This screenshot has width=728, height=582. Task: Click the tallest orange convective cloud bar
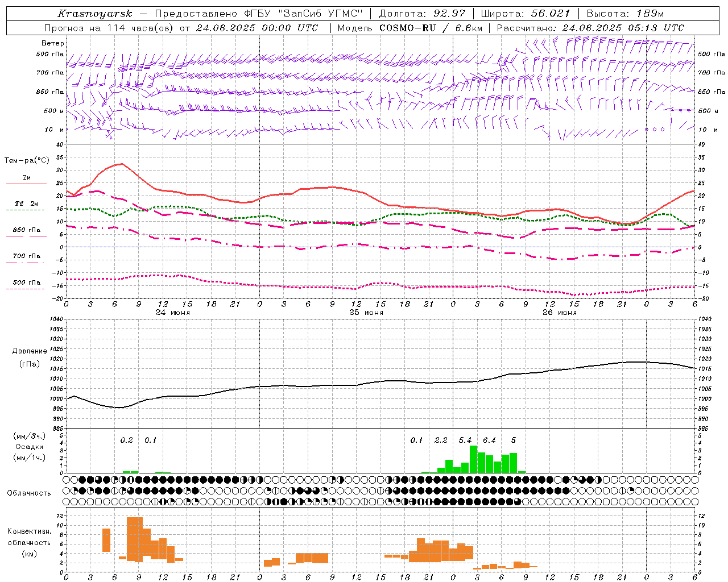(134, 539)
